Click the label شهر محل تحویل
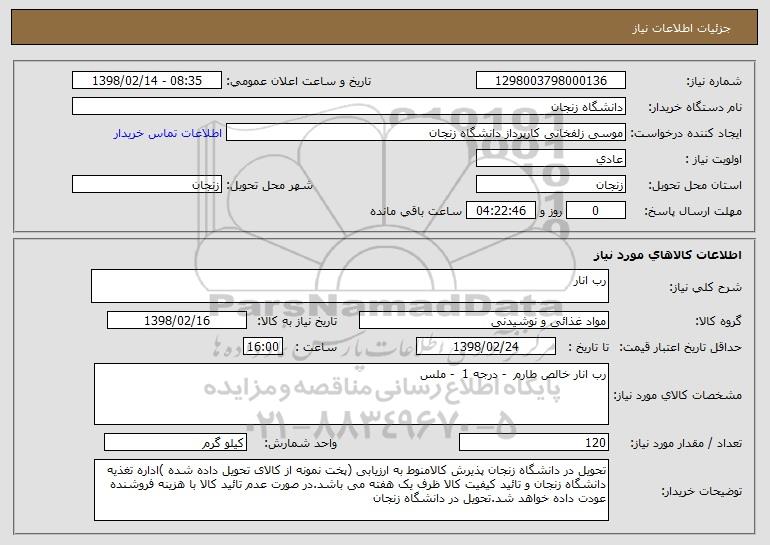 [x=269, y=185]
